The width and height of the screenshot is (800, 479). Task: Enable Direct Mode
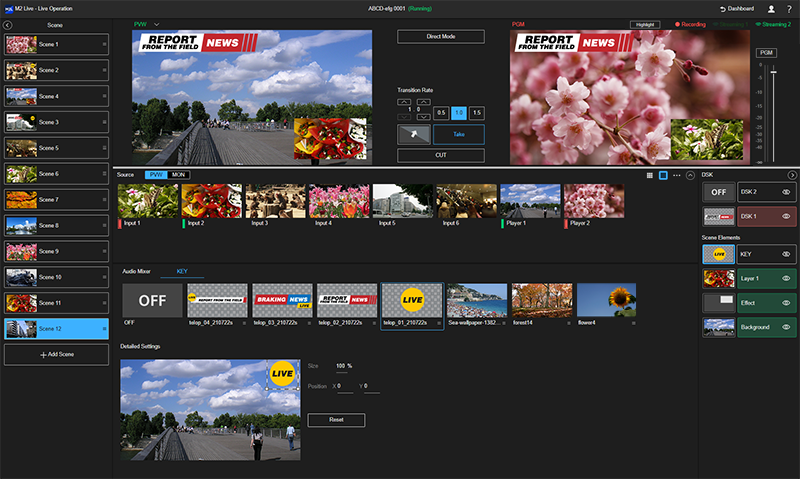point(441,37)
